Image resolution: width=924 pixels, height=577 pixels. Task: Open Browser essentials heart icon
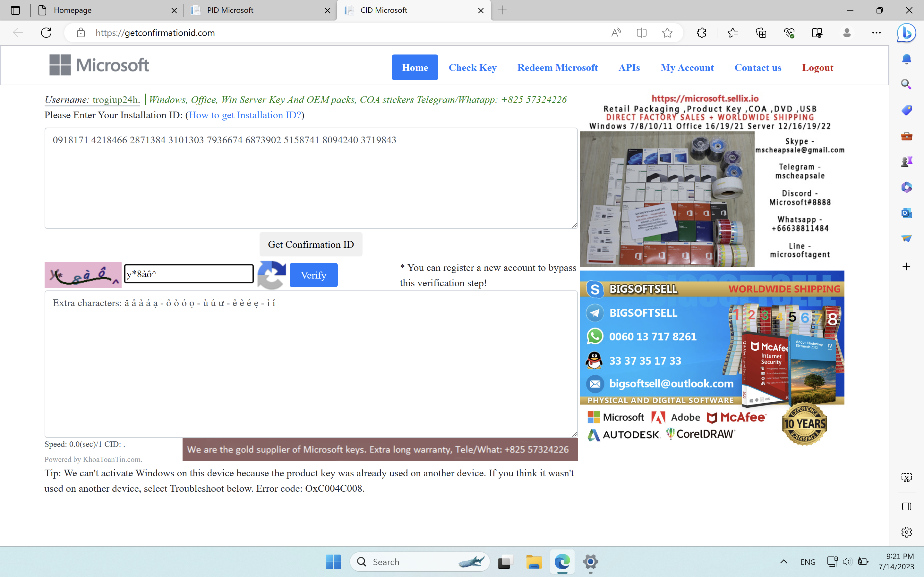pyautogui.click(x=789, y=33)
